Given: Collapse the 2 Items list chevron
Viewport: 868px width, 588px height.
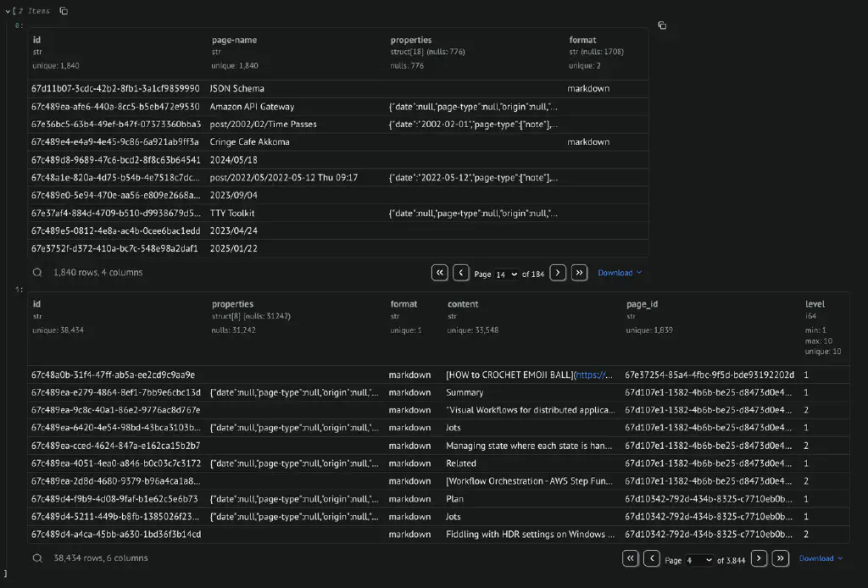Looking at the screenshot, I should coord(8,11).
